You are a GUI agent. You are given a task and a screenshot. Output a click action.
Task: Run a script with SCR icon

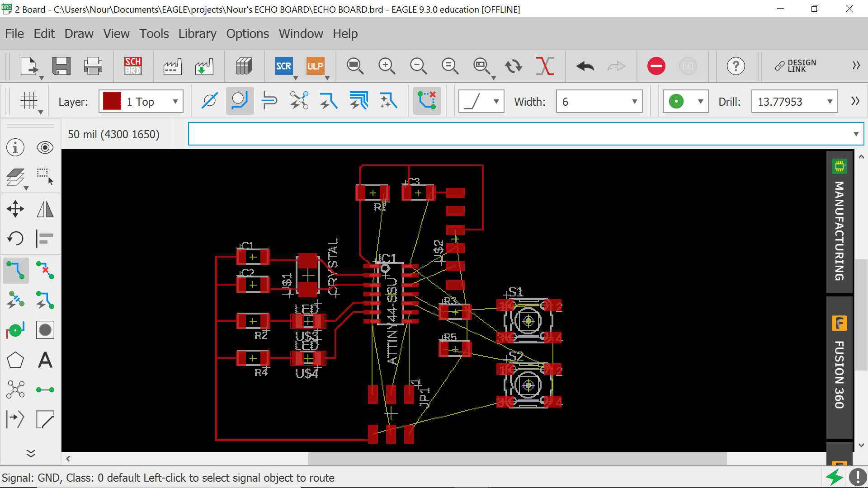coord(283,66)
